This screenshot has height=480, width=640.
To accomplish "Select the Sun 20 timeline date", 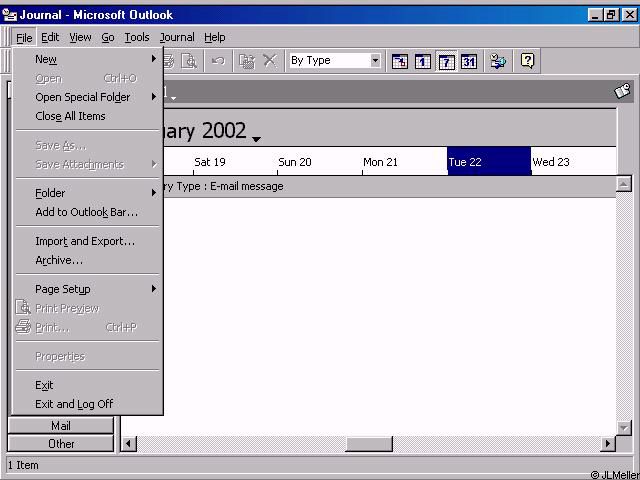I will [x=295, y=162].
